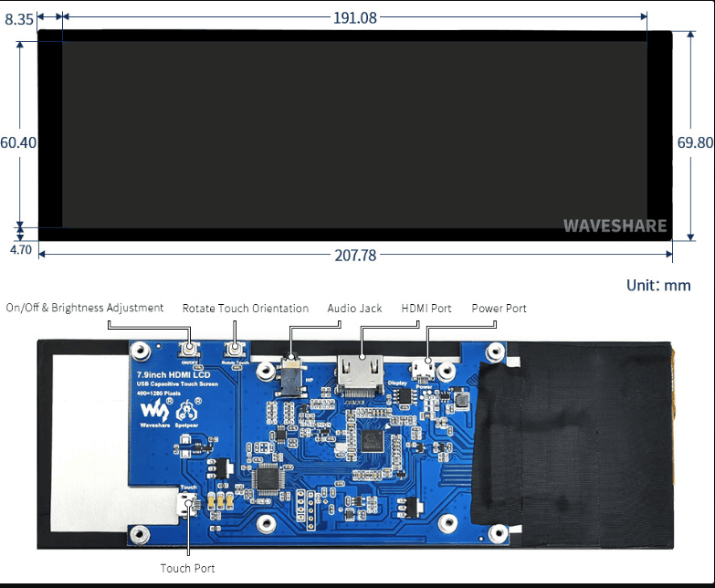Click the Spotpear logo on the PCB
715x588 pixels.
[x=186, y=413]
